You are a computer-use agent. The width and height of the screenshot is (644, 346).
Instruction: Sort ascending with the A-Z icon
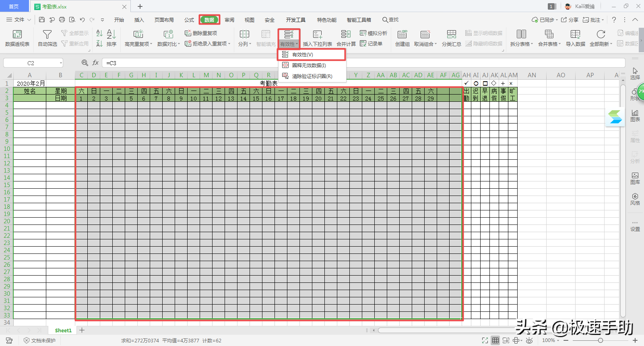[x=99, y=33]
